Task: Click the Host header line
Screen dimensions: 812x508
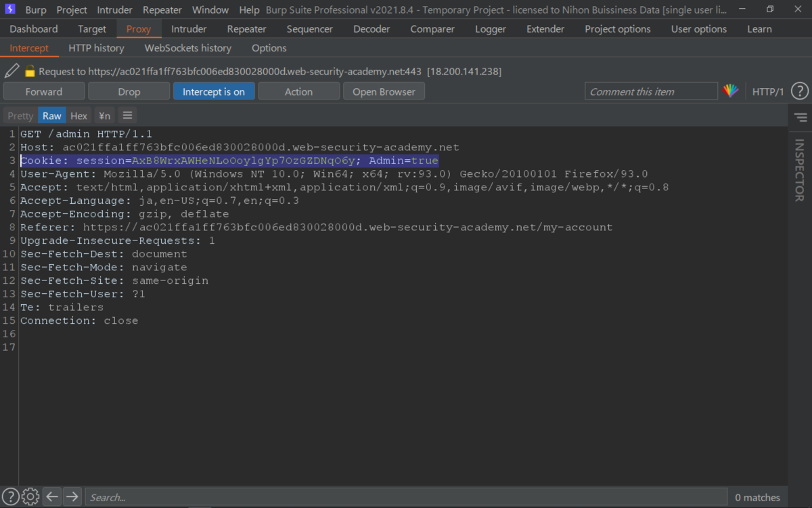Action: (x=240, y=147)
